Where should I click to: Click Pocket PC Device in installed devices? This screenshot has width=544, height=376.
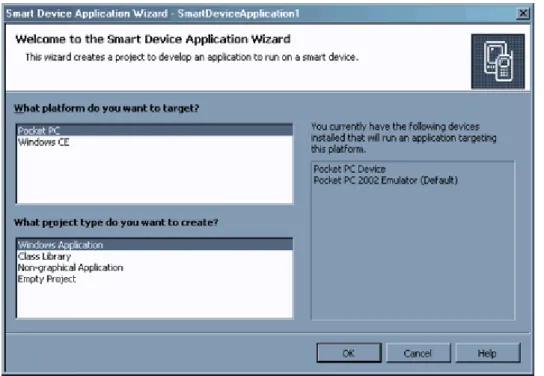pyautogui.click(x=350, y=169)
